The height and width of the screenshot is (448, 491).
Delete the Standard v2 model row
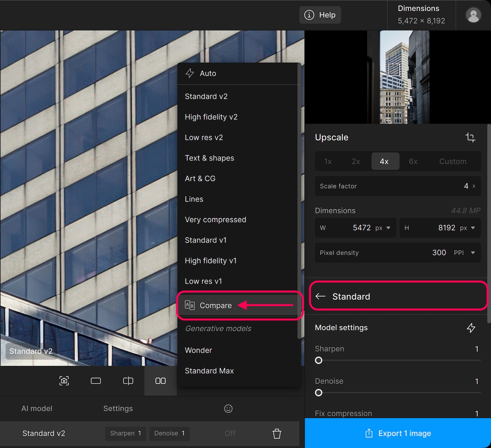pos(277,433)
